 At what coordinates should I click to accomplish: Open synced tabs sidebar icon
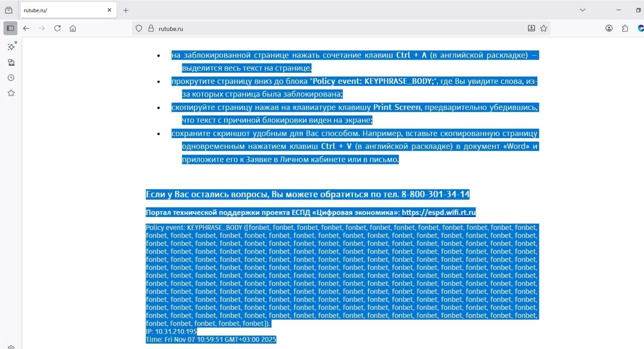click(x=11, y=62)
